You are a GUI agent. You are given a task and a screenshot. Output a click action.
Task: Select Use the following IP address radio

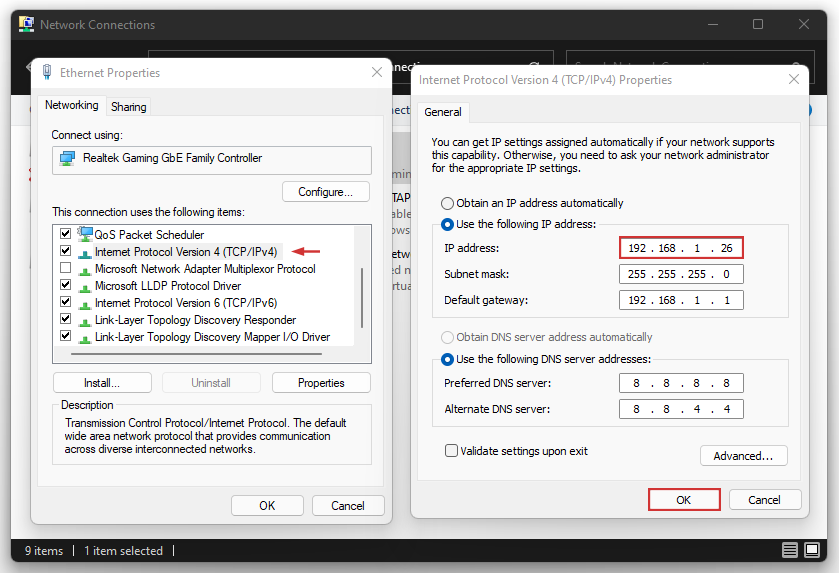[x=447, y=224]
